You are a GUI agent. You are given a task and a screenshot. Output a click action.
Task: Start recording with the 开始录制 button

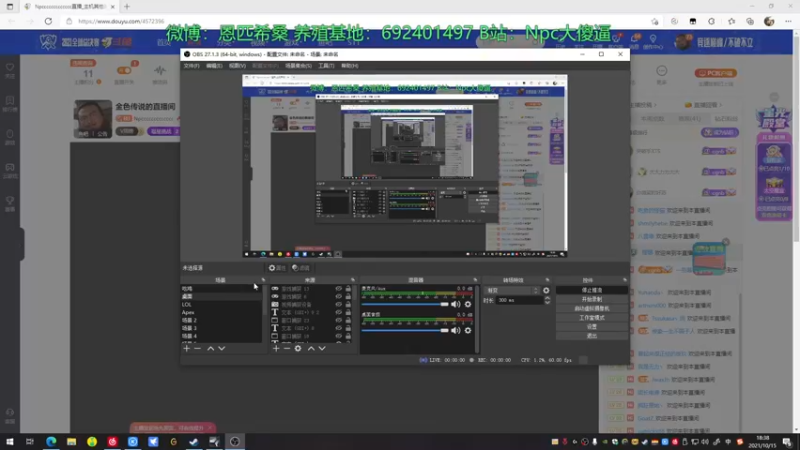[x=592, y=299]
